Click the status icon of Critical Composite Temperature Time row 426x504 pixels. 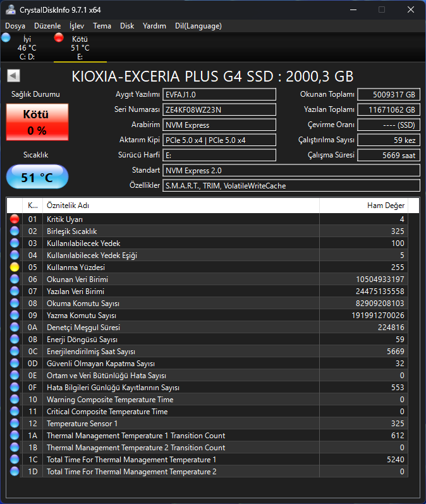coord(15,412)
